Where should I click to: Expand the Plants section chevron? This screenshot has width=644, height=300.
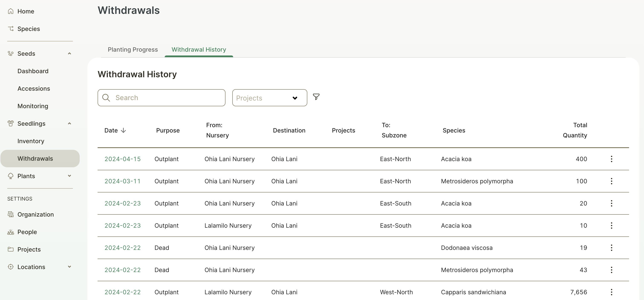point(69,176)
